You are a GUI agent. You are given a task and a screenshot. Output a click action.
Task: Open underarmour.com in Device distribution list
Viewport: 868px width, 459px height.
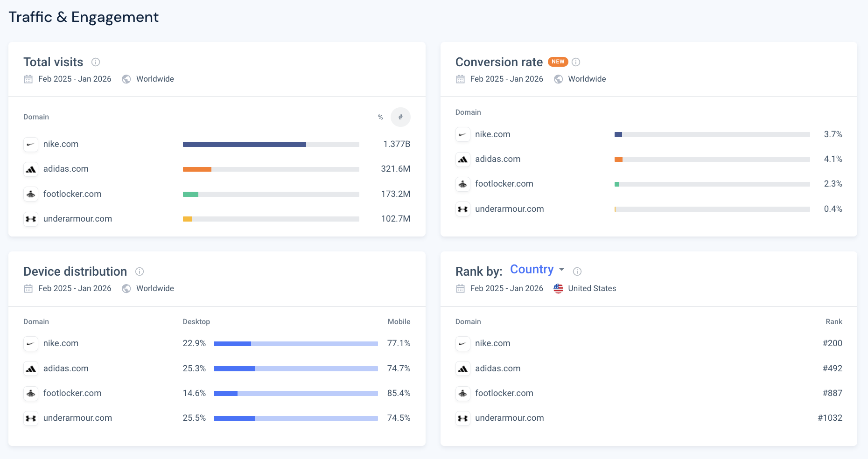coord(77,418)
